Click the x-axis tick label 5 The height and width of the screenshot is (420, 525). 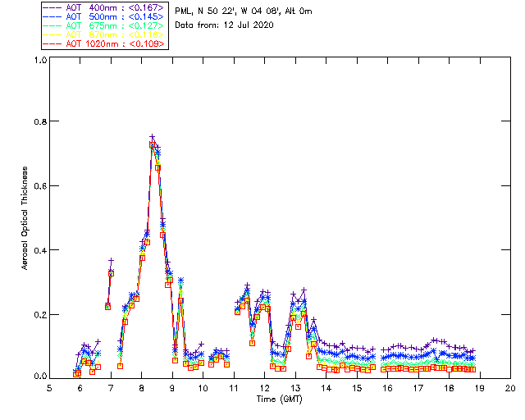click(x=50, y=387)
